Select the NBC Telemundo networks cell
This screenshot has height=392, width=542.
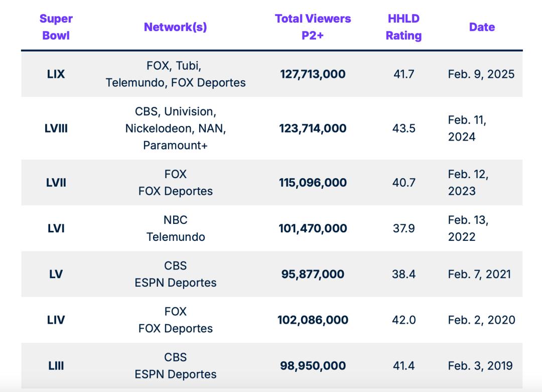point(175,228)
